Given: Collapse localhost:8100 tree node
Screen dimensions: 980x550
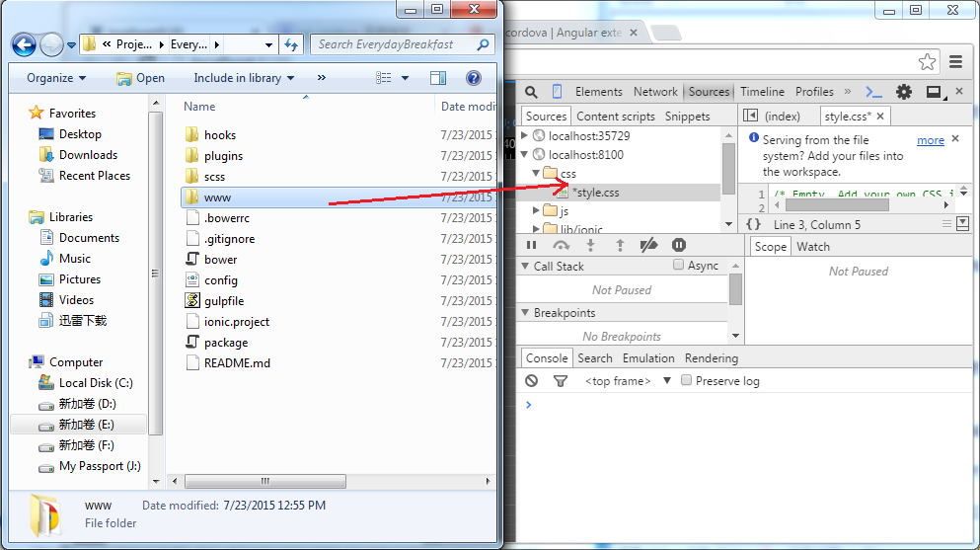Looking at the screenshot, I should click(x=525, y=154).
